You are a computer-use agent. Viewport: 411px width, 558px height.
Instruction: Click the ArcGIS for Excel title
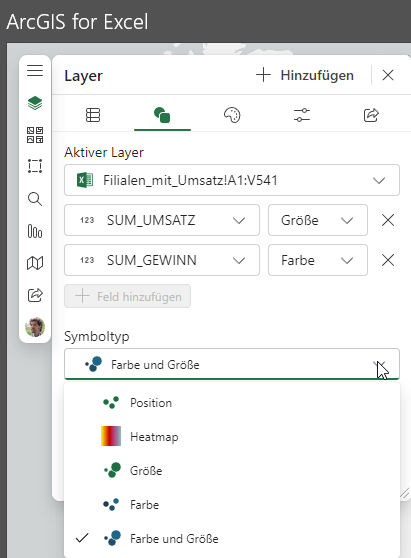point(77,21)
